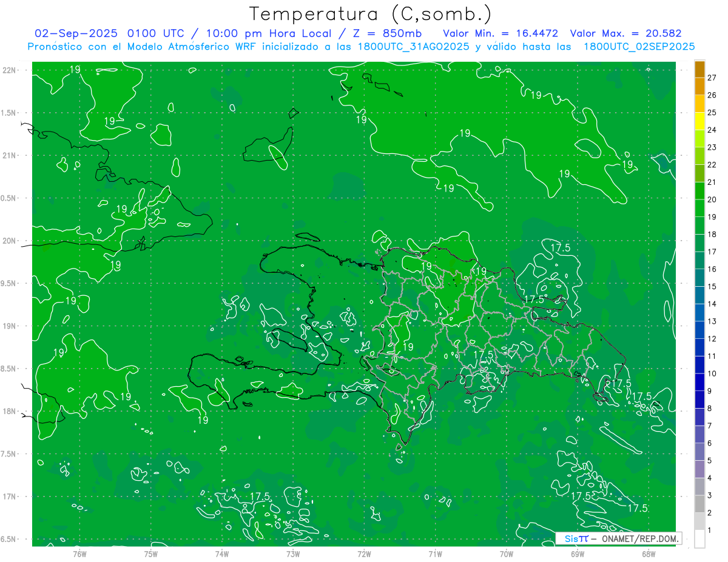Click color scale segment between 6 and 7
The image size is (728, 562).
(700, 434)
